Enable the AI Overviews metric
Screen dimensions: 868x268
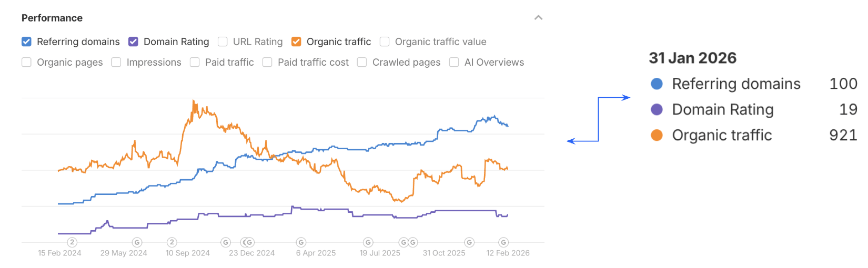click(454, 62)
